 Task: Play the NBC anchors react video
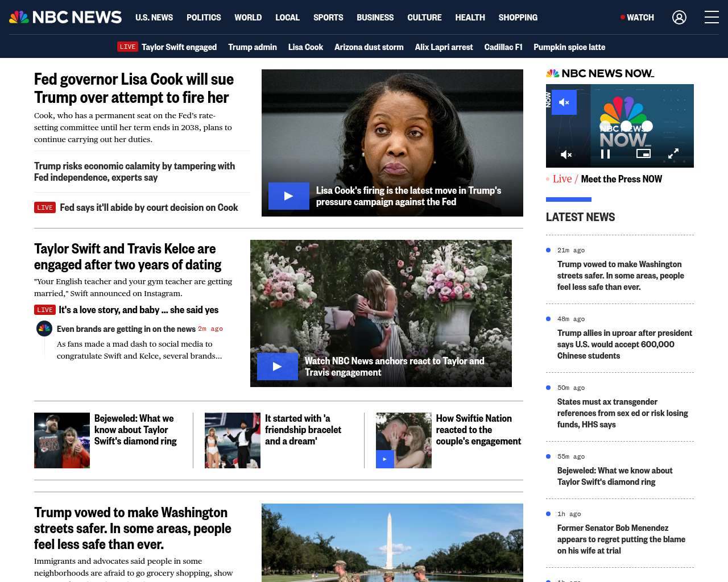[x=278, y=367]
